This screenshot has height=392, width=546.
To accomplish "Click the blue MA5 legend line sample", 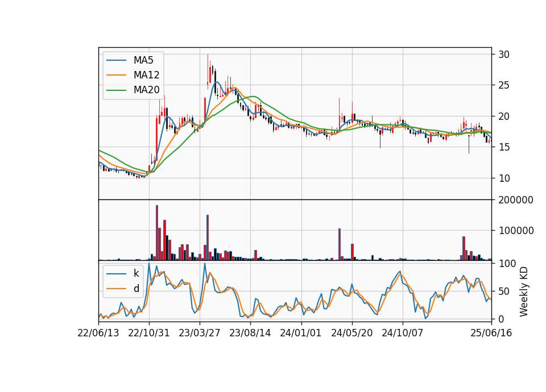I will tap(116, 60).
